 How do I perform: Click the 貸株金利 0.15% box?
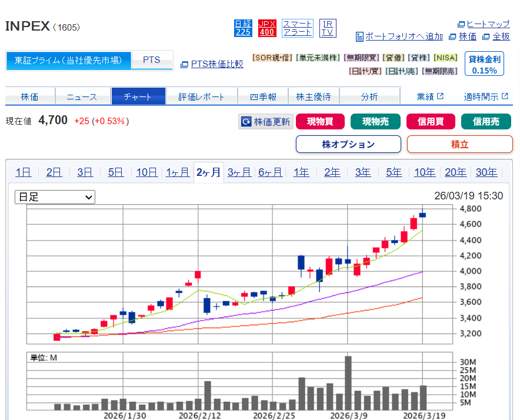tap(484, 65)
